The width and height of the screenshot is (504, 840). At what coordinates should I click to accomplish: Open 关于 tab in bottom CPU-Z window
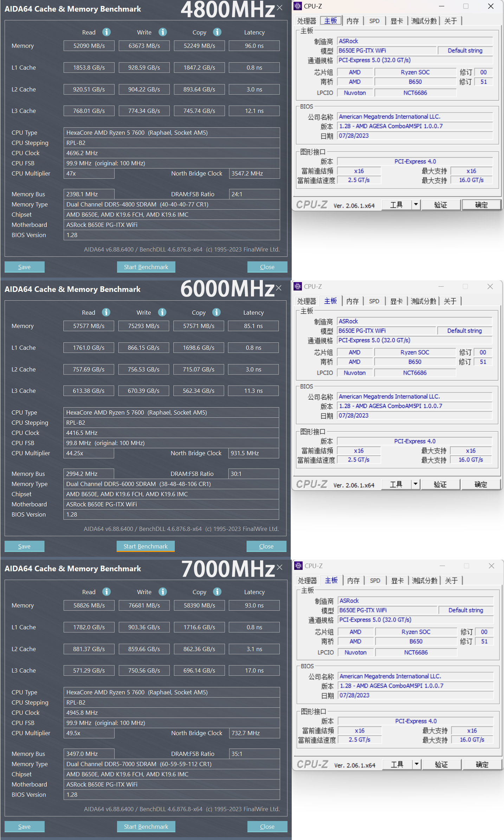tap(451, 580)
